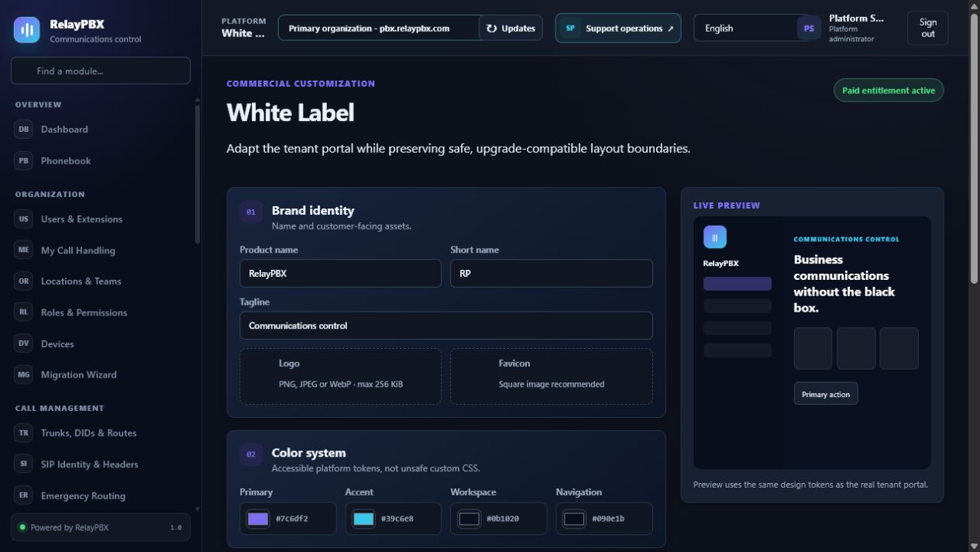Click the Navigation color swatch
The height and width of the screenshot is (552, 980).
click(x=574, y=519)
